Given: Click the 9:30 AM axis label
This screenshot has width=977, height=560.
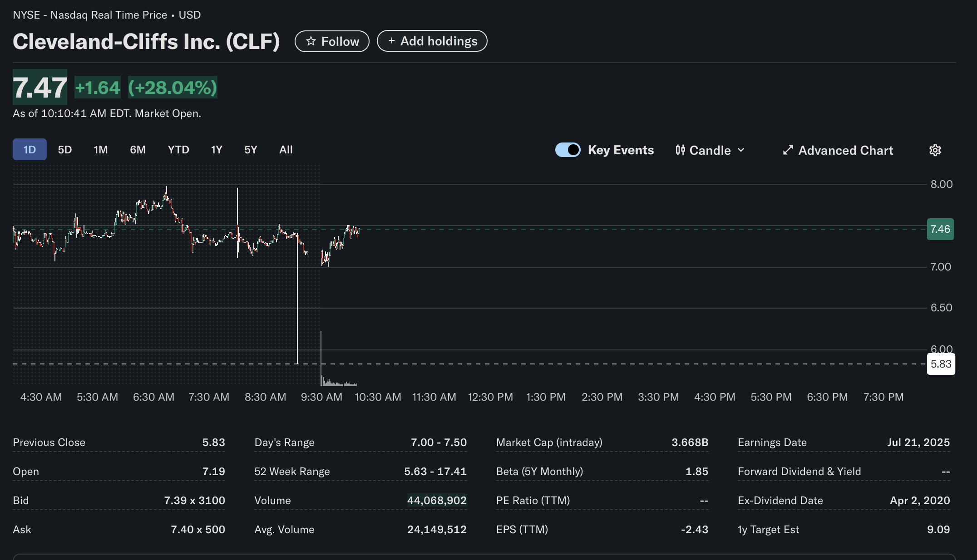Looking at the screenshot, I should tap(321, 397).
